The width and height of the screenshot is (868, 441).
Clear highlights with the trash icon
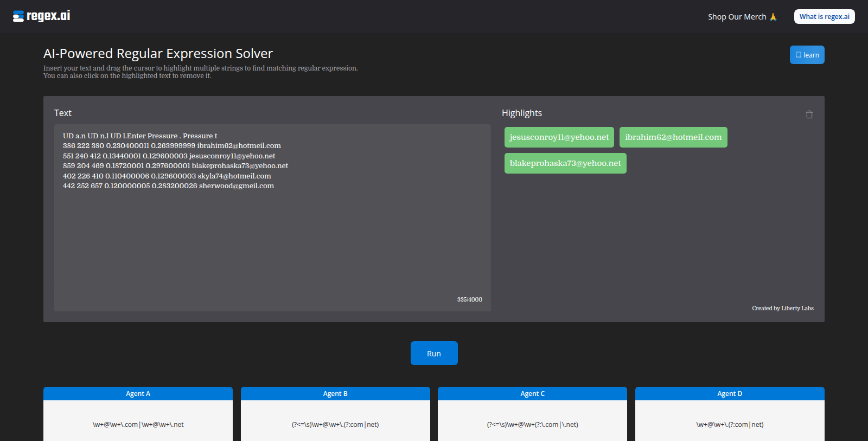(x=809, y=114)
